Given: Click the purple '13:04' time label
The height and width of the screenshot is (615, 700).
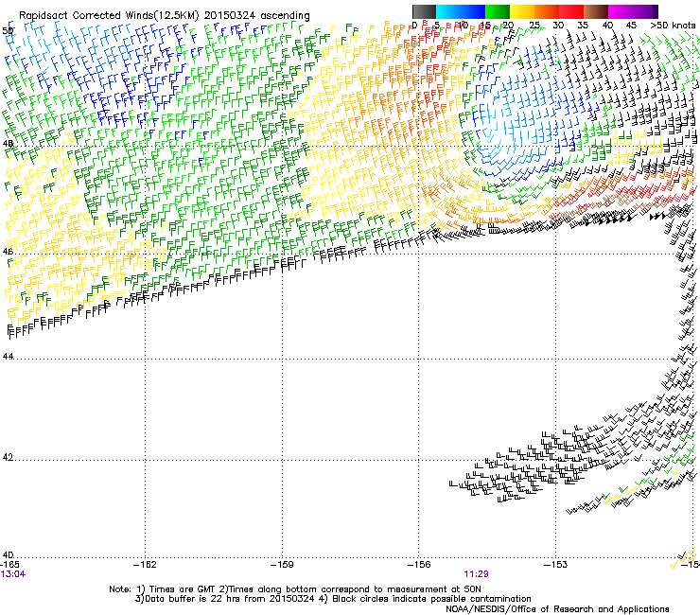Looking at the screenshot, I should [13, 574].
